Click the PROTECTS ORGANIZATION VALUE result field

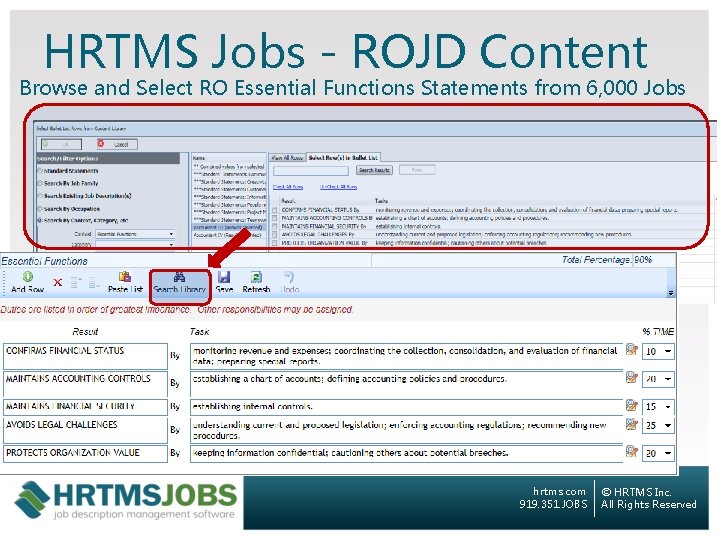pos(85,453)
